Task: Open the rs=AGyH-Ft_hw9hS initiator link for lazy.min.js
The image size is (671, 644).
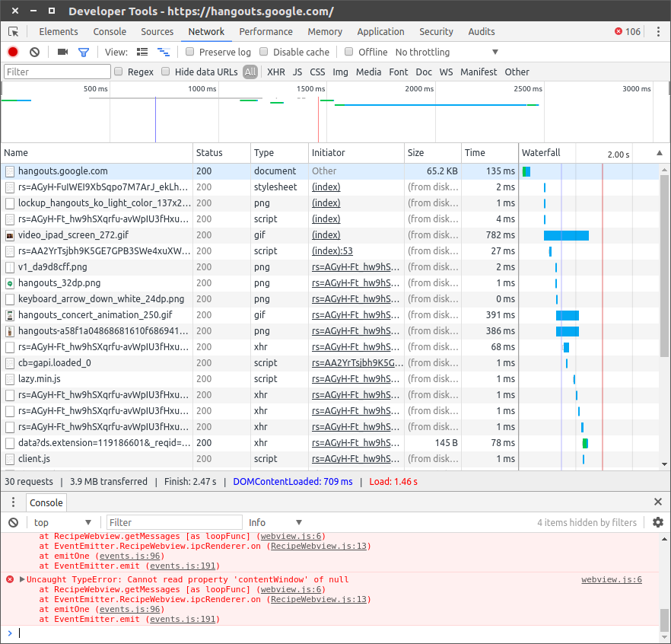Action: point(355,379)
